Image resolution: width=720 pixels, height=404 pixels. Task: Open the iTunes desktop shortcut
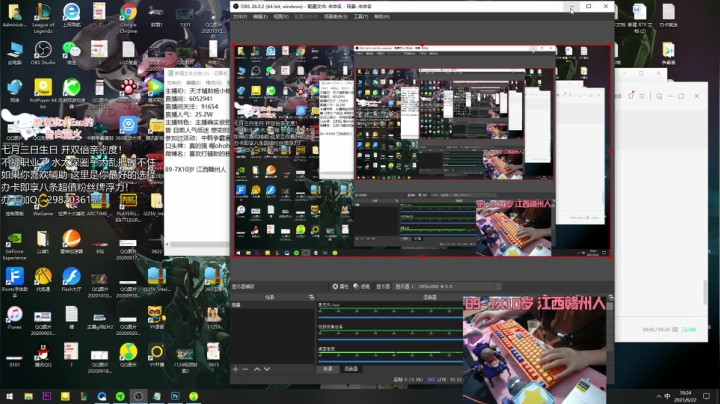tap(14, 318)
